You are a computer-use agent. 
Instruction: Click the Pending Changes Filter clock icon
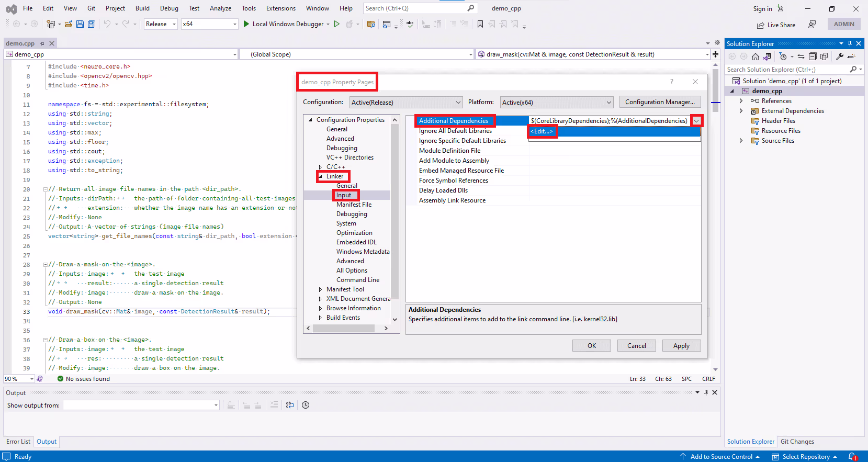tap(783, 57)
